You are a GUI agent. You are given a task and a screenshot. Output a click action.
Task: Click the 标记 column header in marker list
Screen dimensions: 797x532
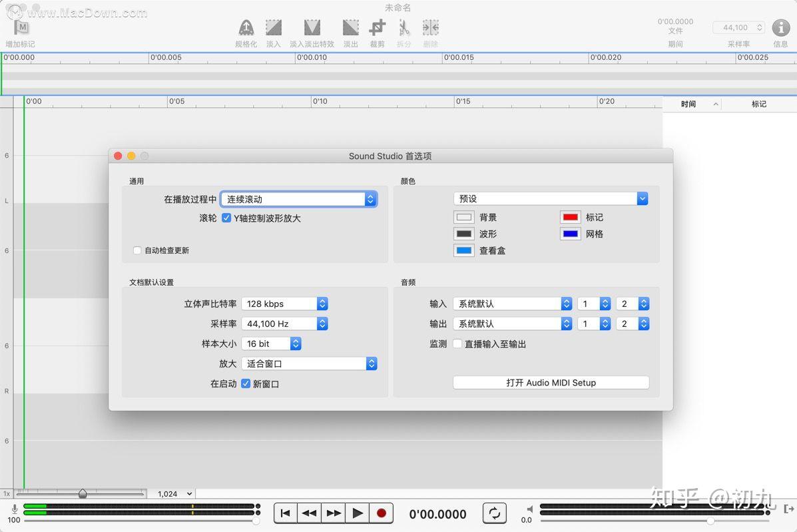[759, 104]
